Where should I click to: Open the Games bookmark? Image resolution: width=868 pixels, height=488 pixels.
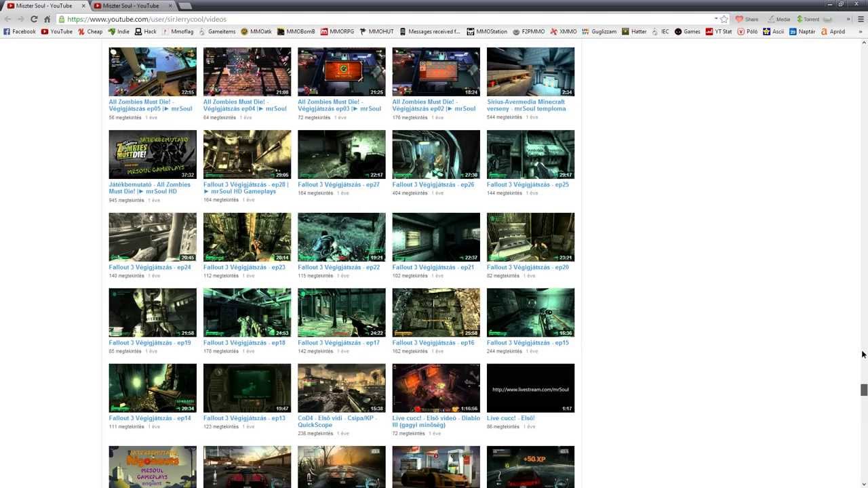(688, 31)
